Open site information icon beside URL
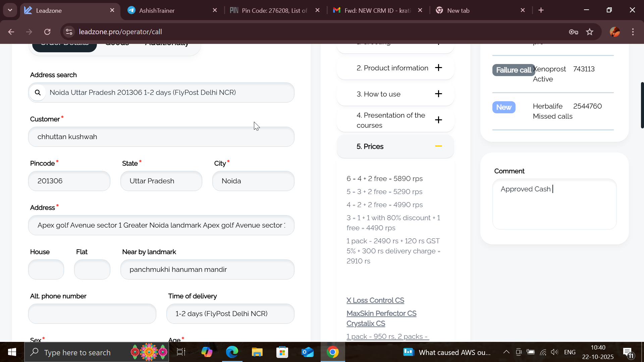This screenshot has width=644, height=362. tap(69, 32)
